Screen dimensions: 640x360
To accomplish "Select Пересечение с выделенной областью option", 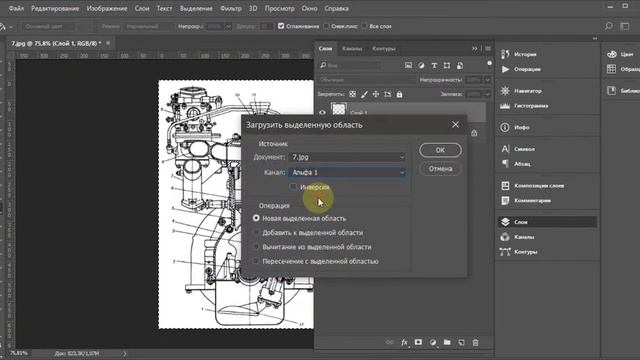I will coord(256,261).
